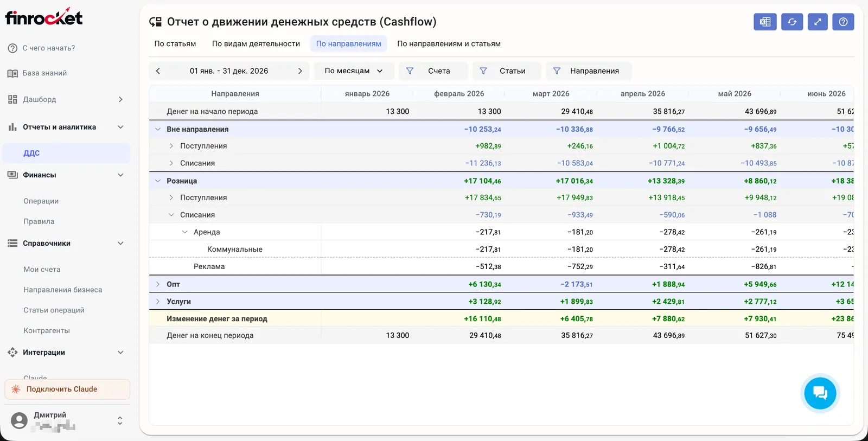Image resolution: width=868 pixels, height=441 pixels.
Task: Expand Поступления under Вне направления
Action: [x=171, y=146]
